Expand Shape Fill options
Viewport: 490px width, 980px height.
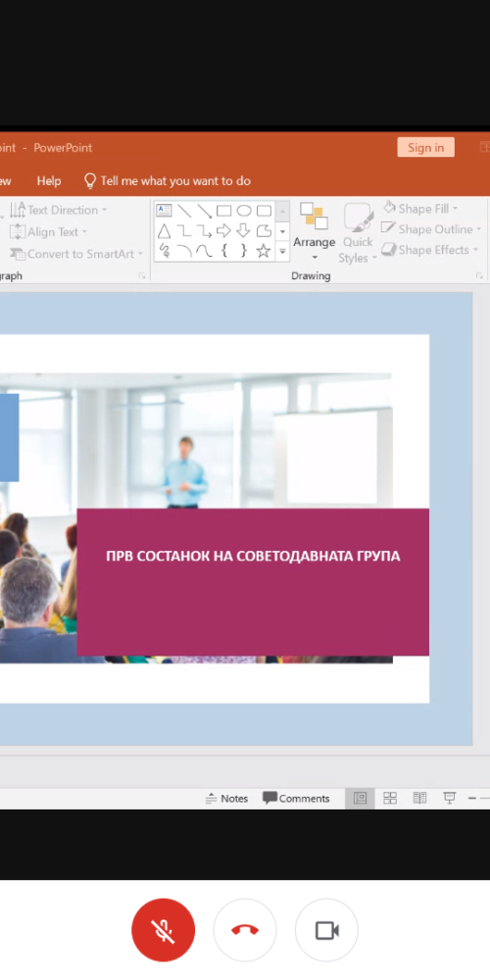420,208
